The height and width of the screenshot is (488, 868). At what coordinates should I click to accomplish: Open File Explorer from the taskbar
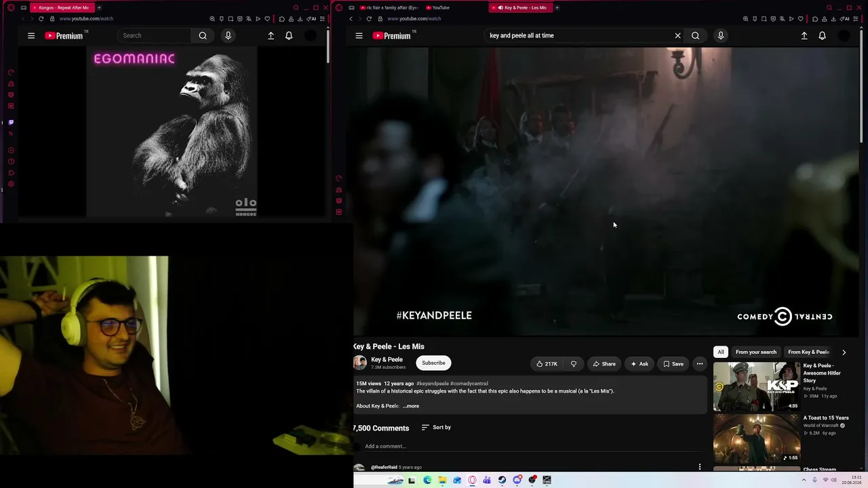coord(442,481)
